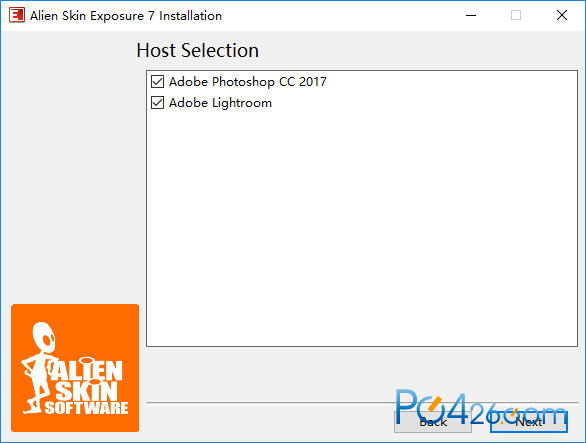This screenshot has width=586, height=443.
Task: Click the white alien mascot figure
Action: click(x=40, y=367)
